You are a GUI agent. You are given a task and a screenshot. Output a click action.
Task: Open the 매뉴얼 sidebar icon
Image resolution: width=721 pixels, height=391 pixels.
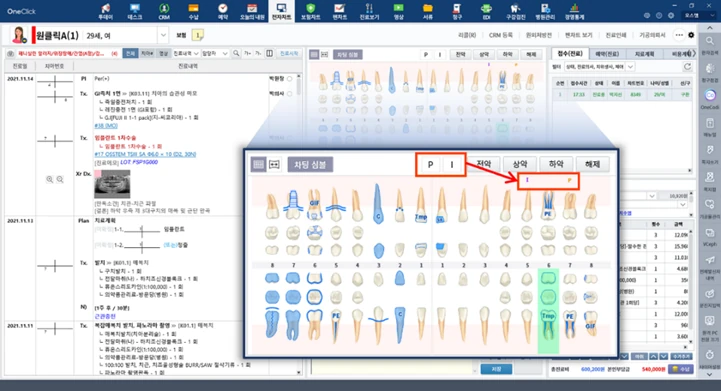710,123
